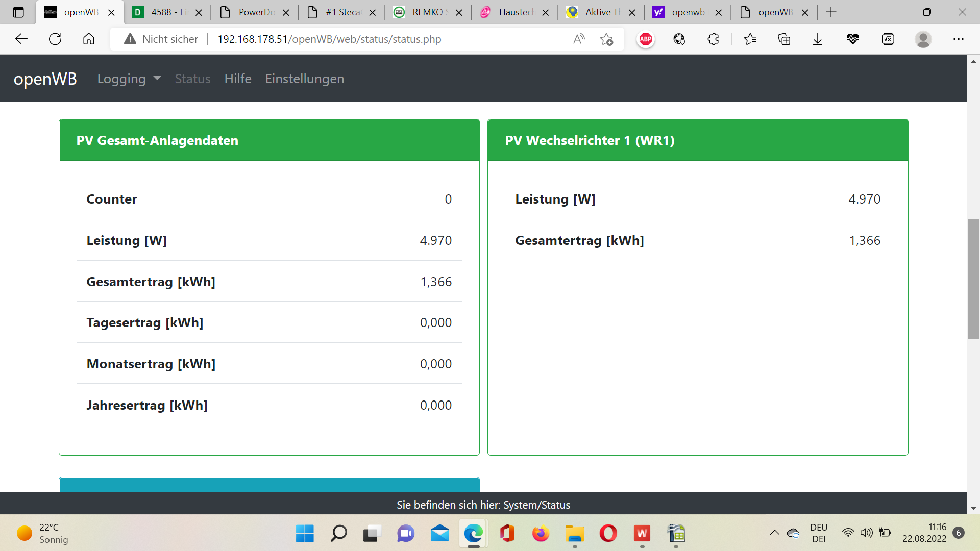Click the browser essentials heart icon
980x551 pixels.
point(852,39)
